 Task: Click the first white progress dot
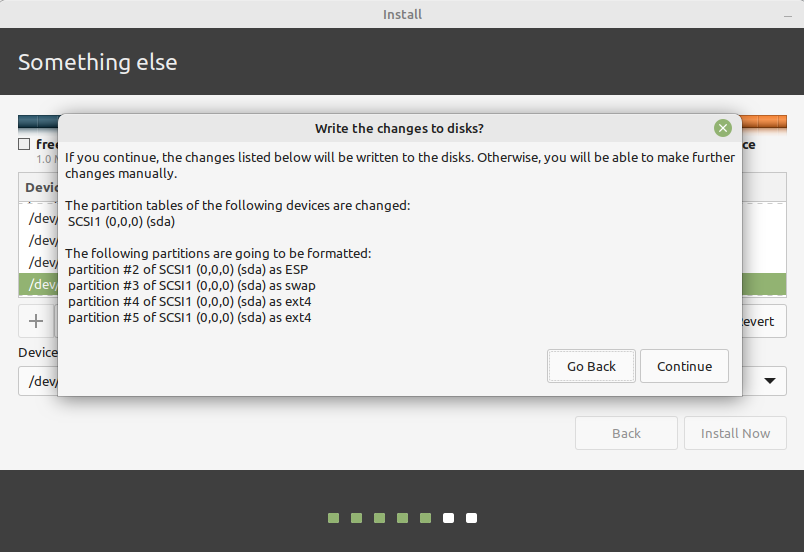tap(448, 518)
